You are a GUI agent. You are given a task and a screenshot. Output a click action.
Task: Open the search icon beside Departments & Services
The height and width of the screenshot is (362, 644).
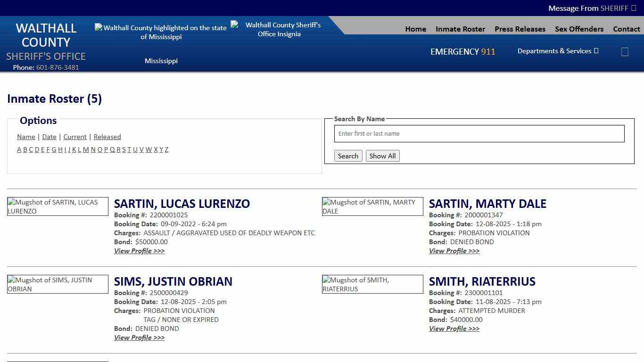coord(625,52)
